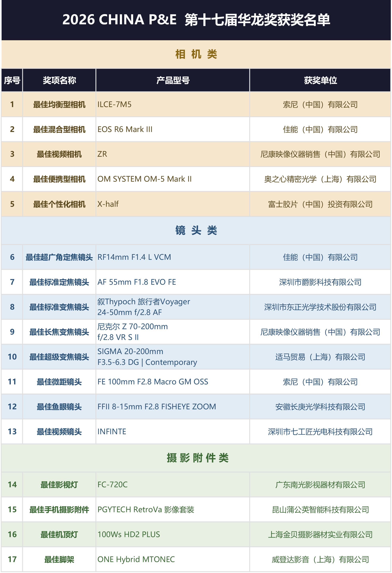Image resolution: width=392 pixels, height=573 pixels.
Task: Click the "序号" column header
Action: (12, 80)
